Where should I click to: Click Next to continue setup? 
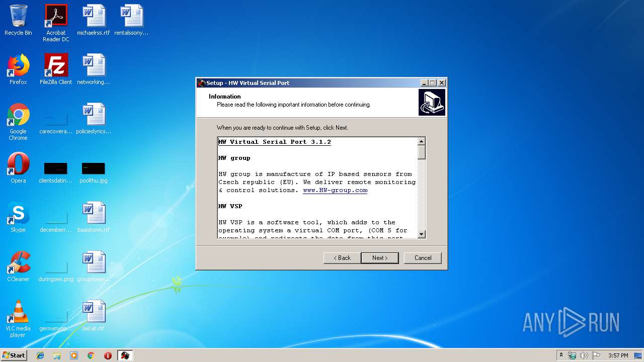tap(380, 258)
